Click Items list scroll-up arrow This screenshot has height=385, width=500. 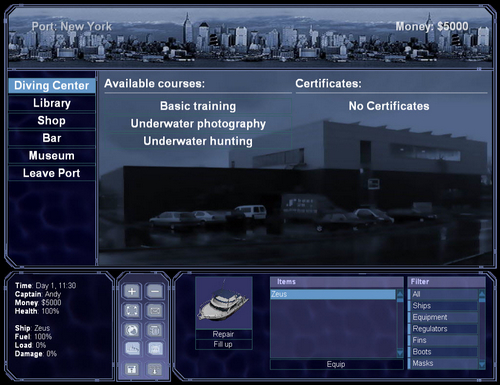400,293
